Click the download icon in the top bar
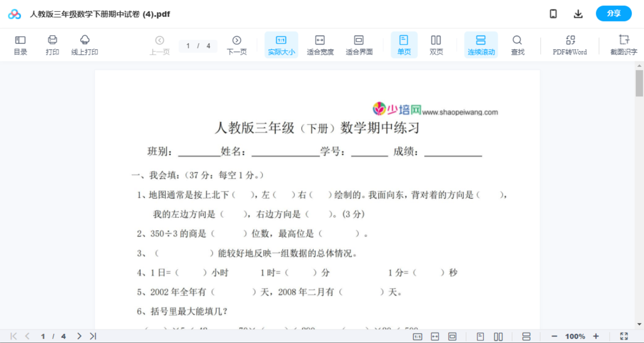Image resolution: width=644 pixels, height=343 pixels. tap(578, 13)
